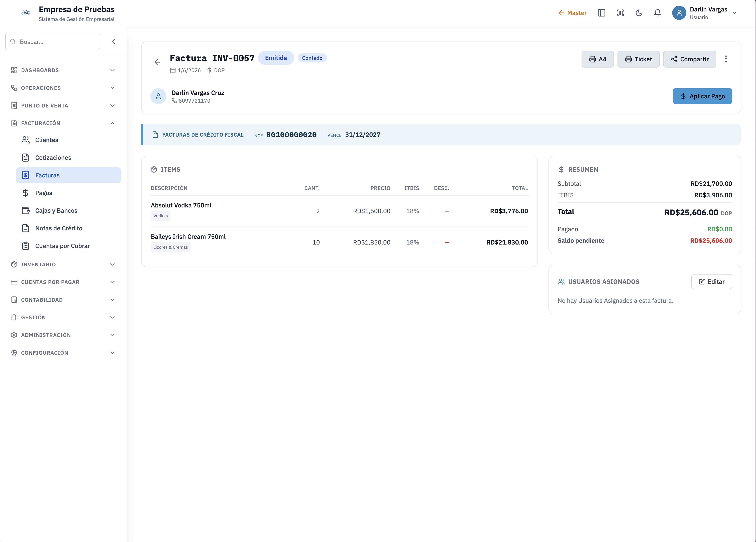This screenshot has width=756, height=542.
Task: Share the invoice via Compartir
Action: (689, 59)
